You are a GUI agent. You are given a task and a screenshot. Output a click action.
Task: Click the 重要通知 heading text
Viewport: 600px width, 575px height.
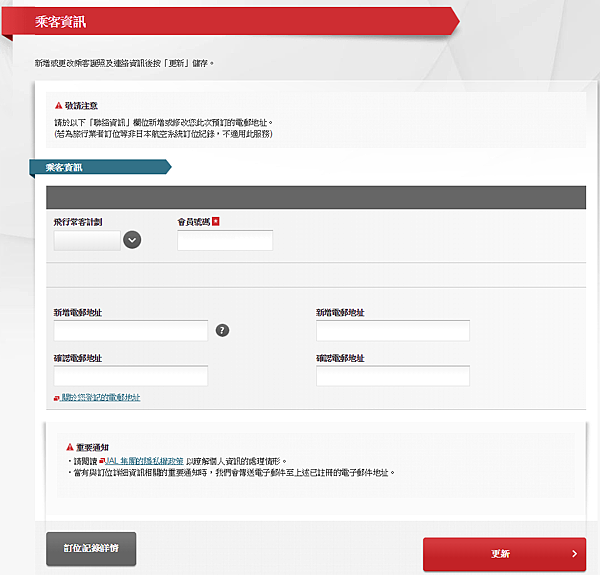click(x=92, y=447)
